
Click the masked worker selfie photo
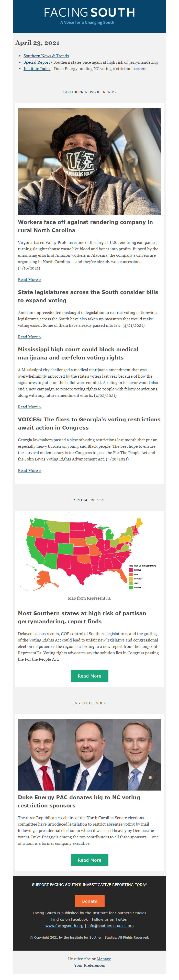click(89, 162)
